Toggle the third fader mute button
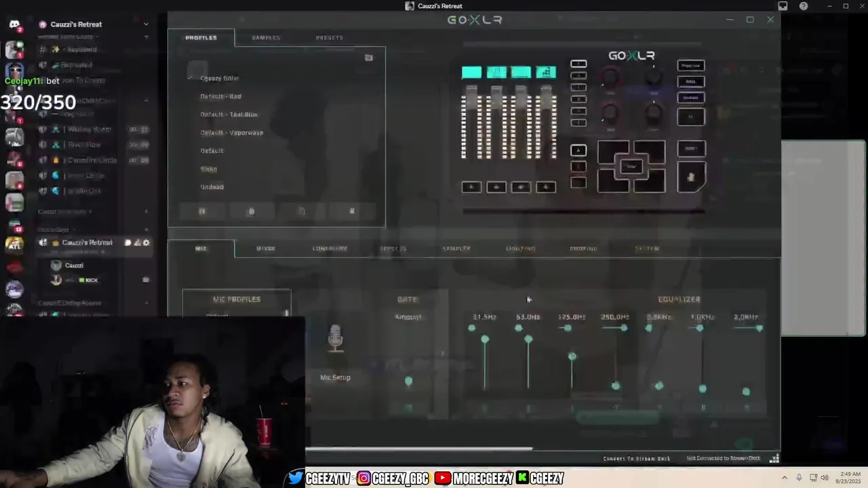868x488 pixels. pyautogui.click(x=521, y=187)
